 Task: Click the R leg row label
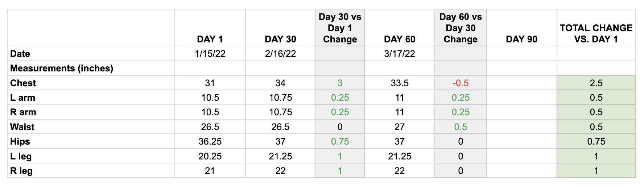tap(91, 171)
